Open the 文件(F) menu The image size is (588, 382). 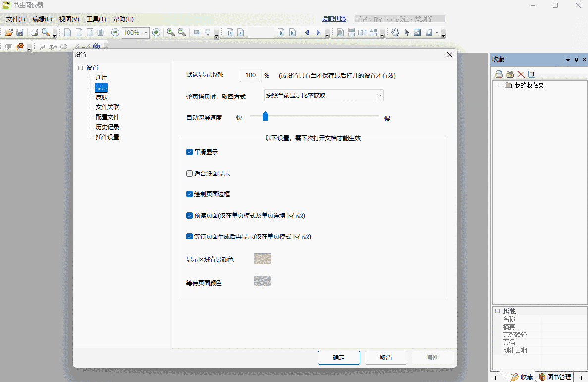coord(15,19)
